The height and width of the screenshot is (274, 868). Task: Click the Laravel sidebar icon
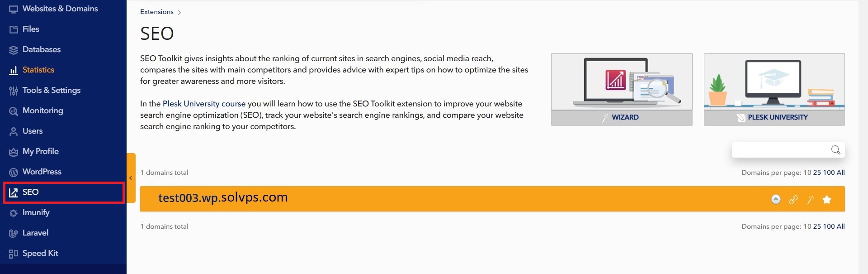coord(14,233)
